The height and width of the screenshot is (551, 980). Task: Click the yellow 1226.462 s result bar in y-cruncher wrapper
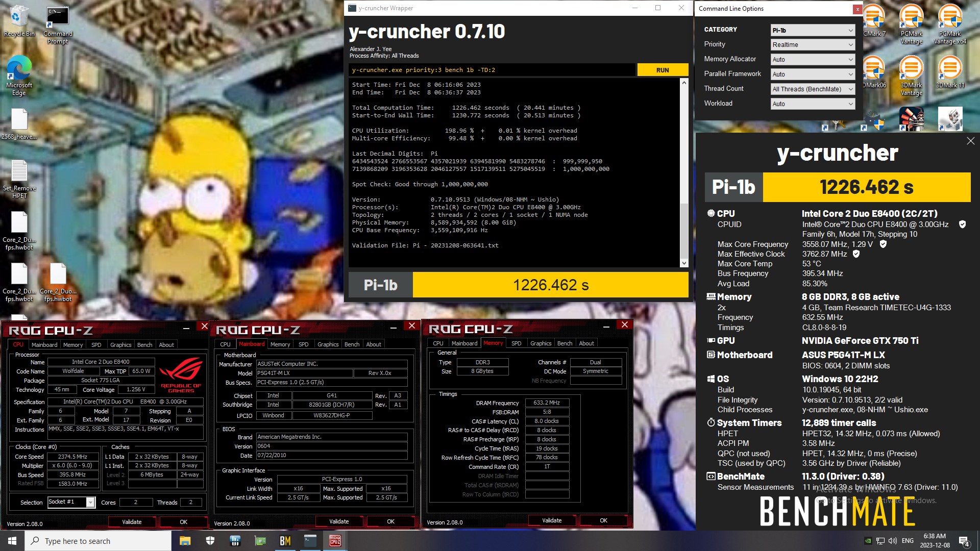[550, 285]
